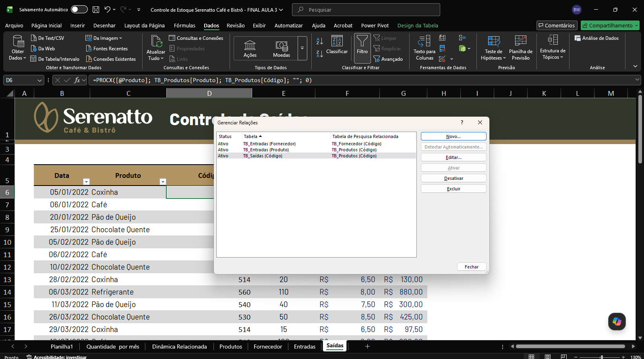644x359 pixels.
Task: Select the TB_Entradas (Produto) relationship row
Action: tap(316, 150)
